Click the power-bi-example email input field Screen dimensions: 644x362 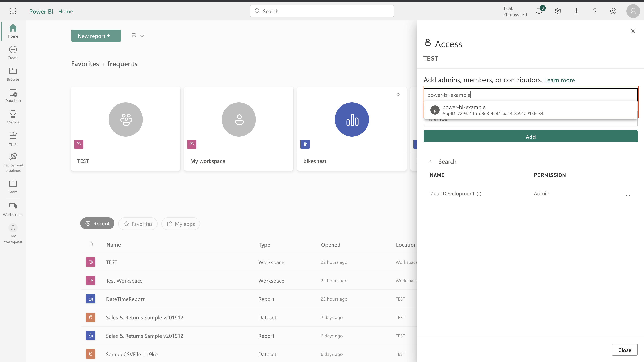click(531, 95)
